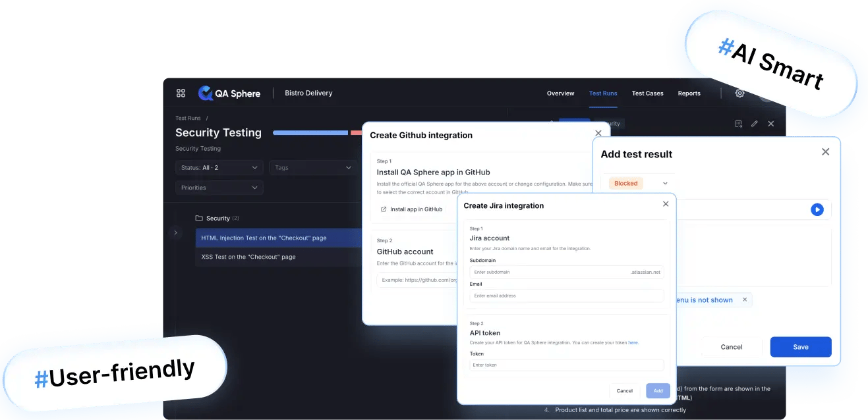The width and height of the screenshot is (868, 420).
Task: Click the Jira Subdomain input field
Action: [x=566, y=272]
